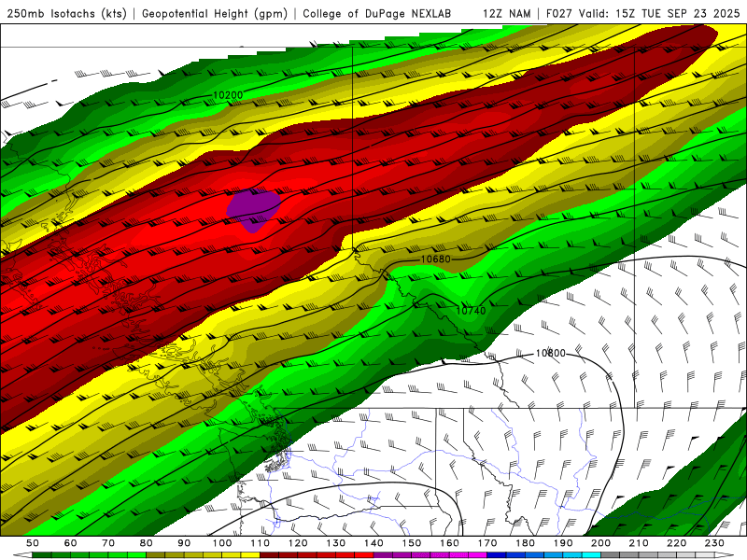747x560 pixels.
Task: Click the 160 value on the color scale
Action: (449, 543)
